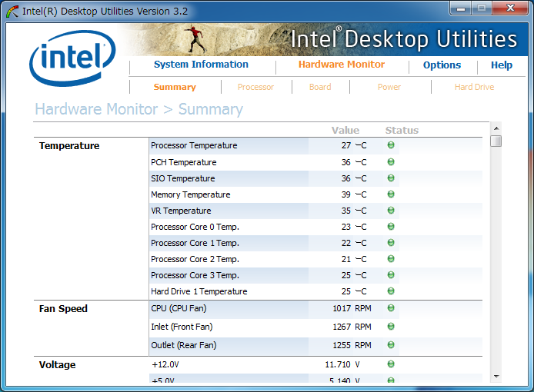Open the Options menu

442,65
